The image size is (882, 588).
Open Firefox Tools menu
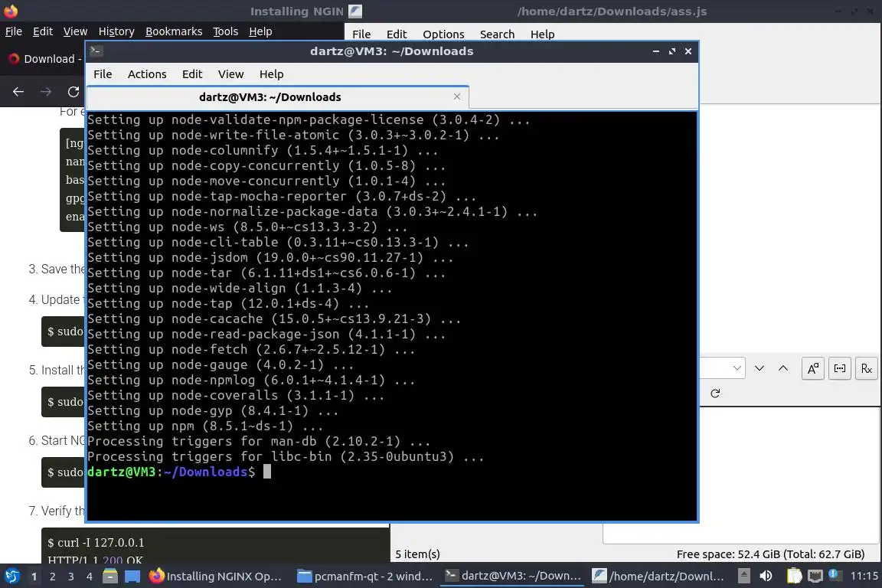(x=226, y=31)
